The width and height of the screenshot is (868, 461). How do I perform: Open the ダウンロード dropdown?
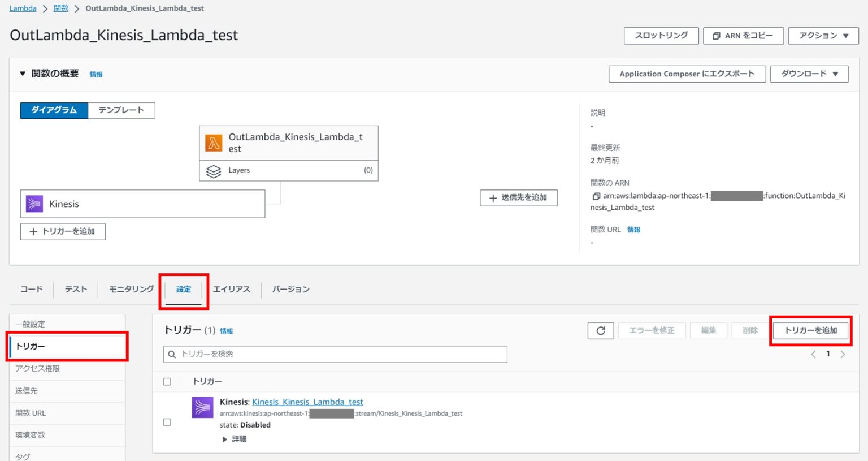(809, 74)
